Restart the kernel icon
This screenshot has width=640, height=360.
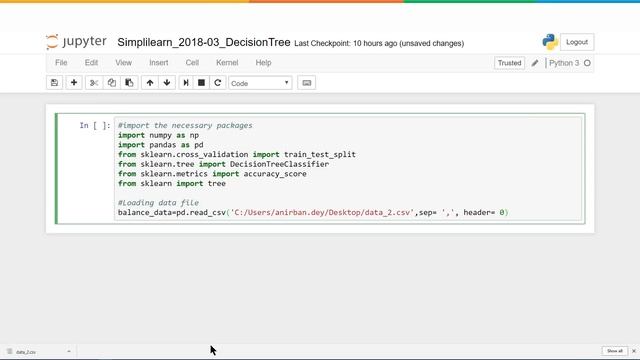pos(218,83)
